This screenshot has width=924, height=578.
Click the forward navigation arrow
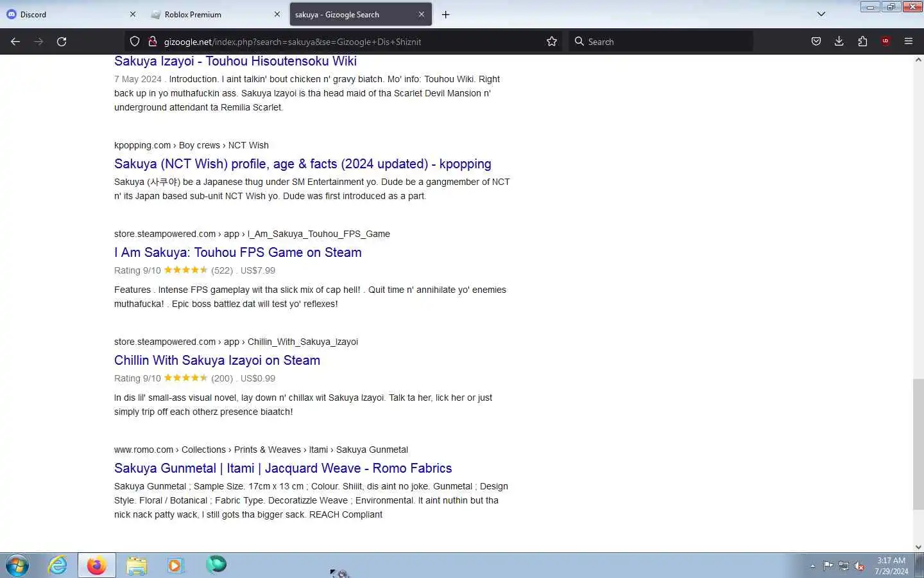tap(38, 42)
